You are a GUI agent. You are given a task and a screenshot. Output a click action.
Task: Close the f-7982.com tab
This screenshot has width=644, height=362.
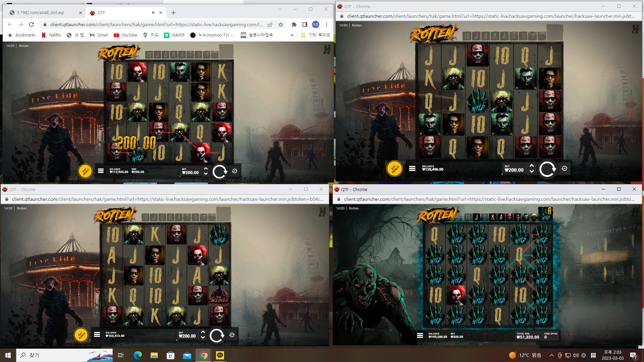tap(80, 13)
